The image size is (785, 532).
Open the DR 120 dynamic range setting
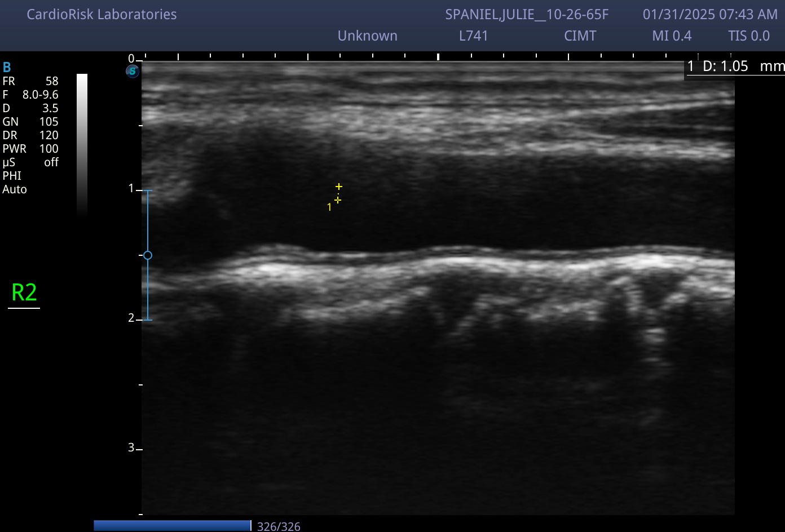coord(30,135)
